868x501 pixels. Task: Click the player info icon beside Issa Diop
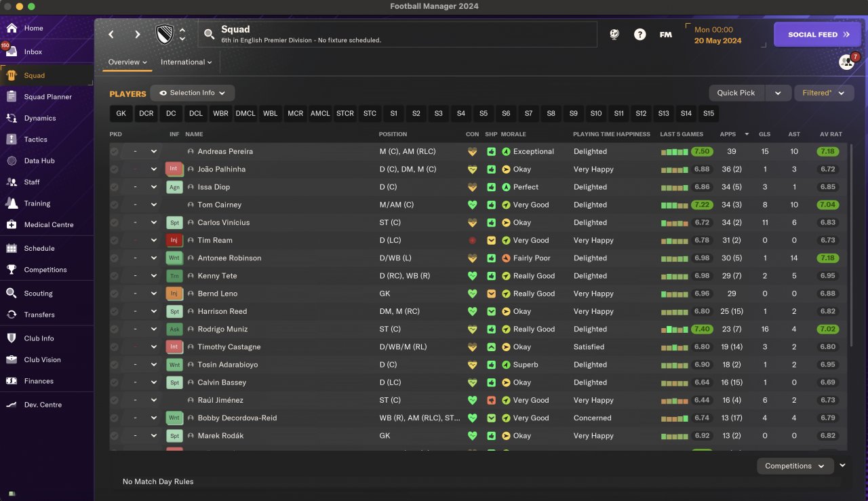coord(191,187)
